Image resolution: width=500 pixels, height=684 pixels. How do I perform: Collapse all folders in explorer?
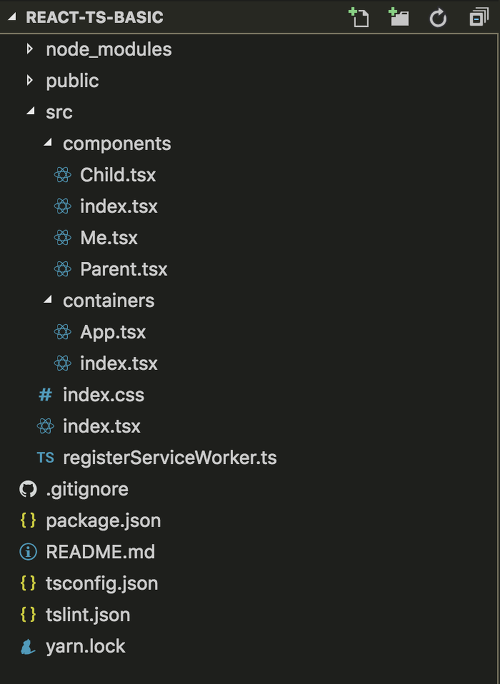click(479, 17)
